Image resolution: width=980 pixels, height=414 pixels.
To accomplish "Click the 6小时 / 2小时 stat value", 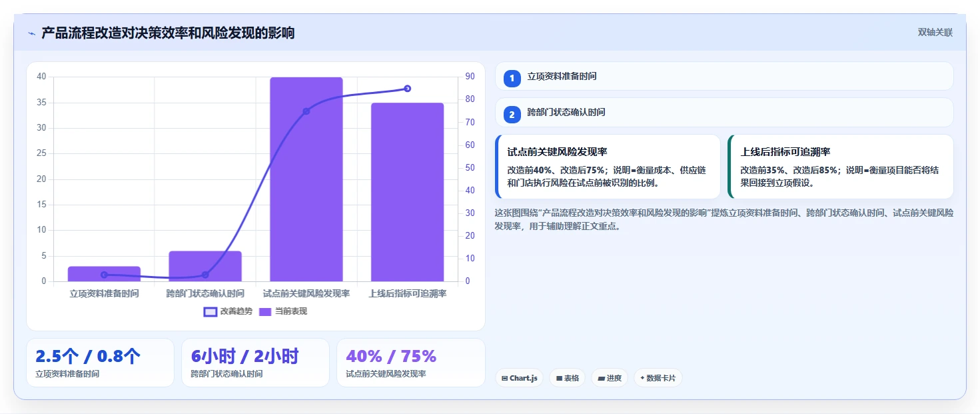I will (245, 357).
